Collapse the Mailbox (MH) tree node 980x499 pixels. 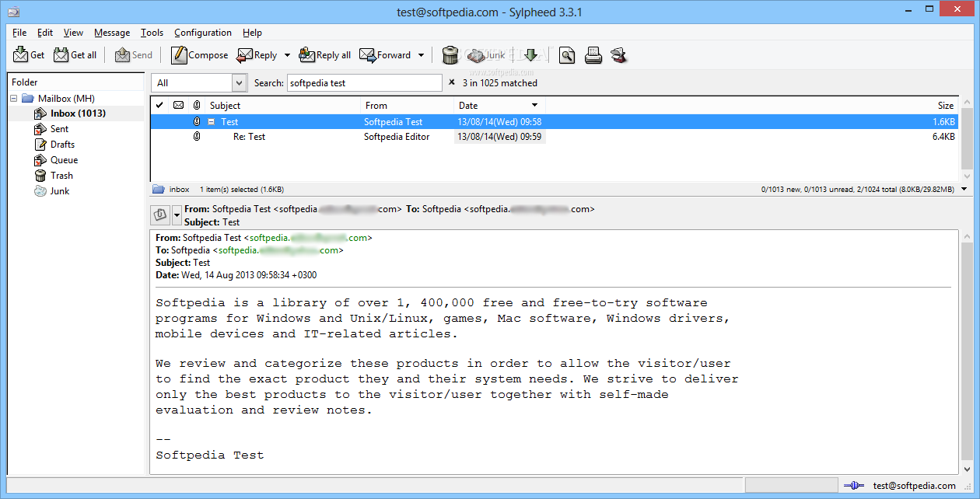pos(14,99)
